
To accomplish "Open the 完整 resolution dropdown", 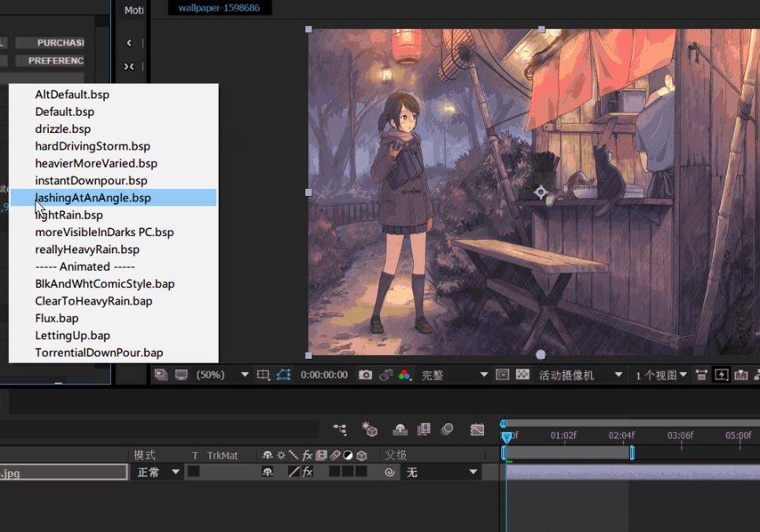I will 454,375.
